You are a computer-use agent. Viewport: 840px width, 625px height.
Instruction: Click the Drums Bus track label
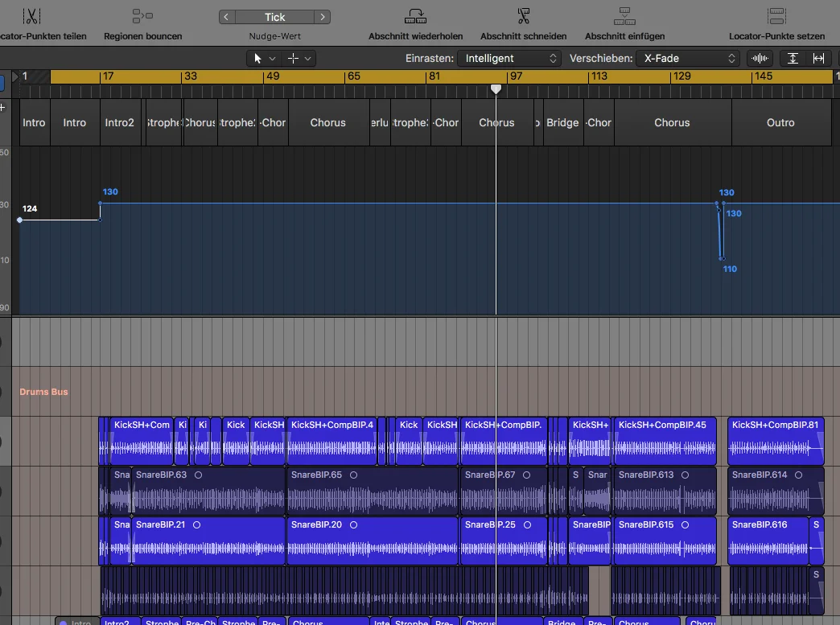44,392
